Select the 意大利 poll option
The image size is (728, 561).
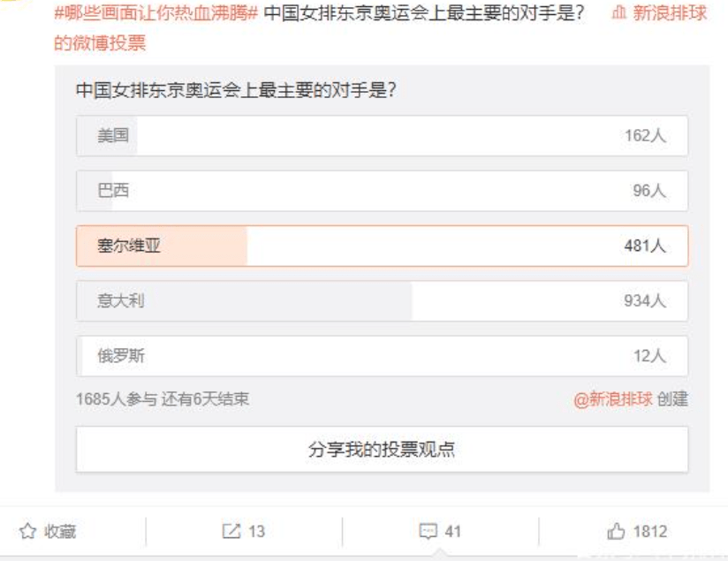tap(382, 301)
